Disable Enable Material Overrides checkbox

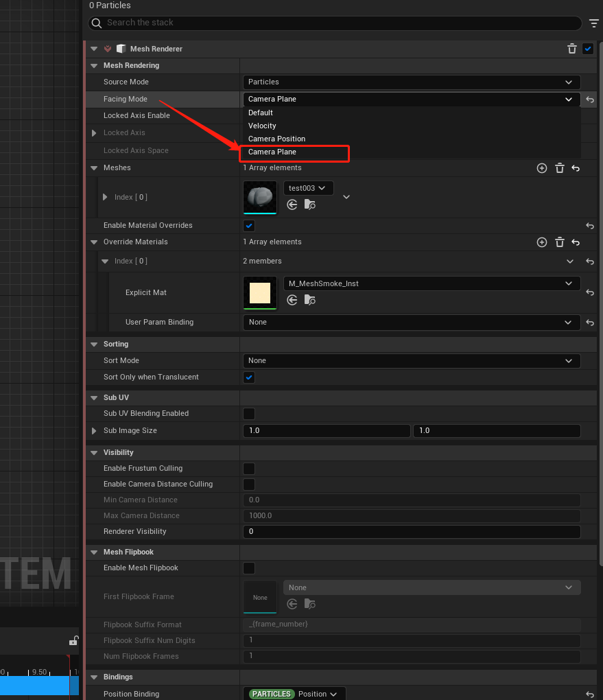point(249,226)
